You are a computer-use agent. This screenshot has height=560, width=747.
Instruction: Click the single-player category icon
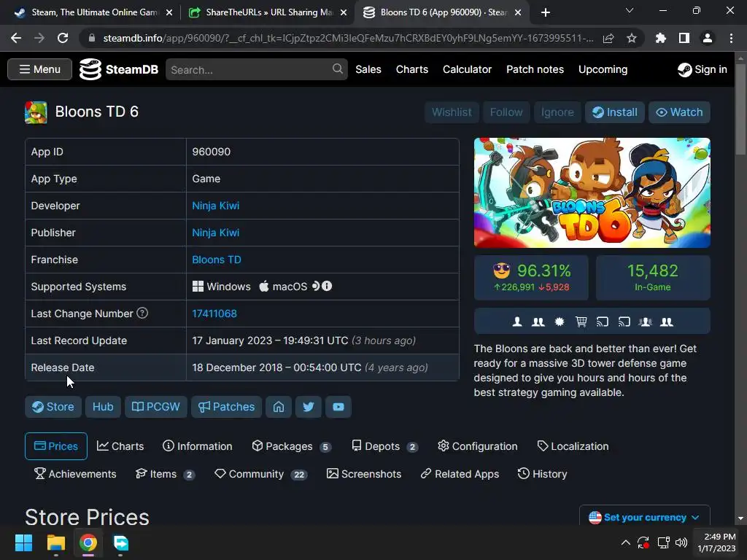click(x=517, y=322)
